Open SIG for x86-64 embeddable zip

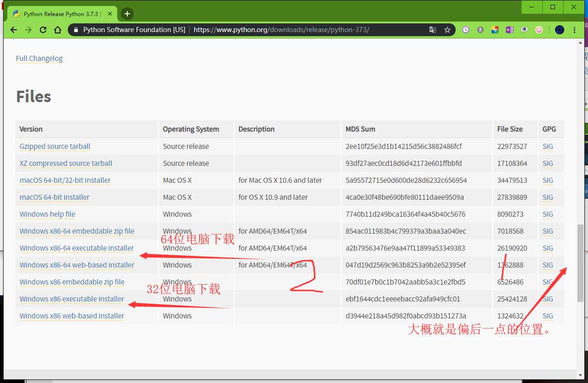click(x=548, y=231)
